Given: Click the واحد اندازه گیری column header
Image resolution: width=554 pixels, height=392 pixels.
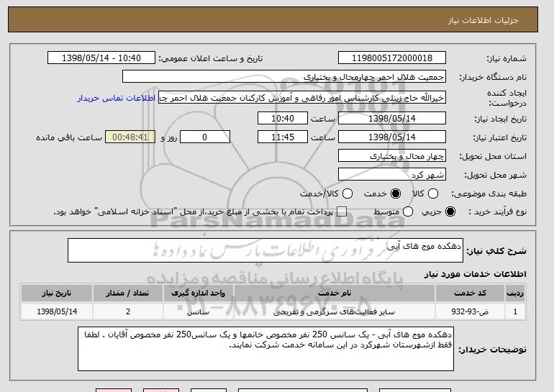Looking at the screenshot, I should coord(198,293).
